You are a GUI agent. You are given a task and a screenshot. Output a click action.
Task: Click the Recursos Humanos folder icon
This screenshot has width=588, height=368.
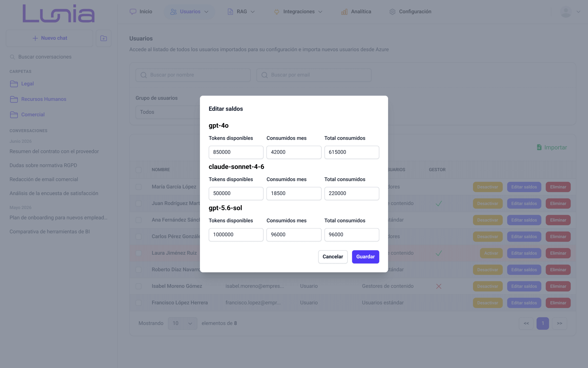pyautogui.click(x=14, y=99)
